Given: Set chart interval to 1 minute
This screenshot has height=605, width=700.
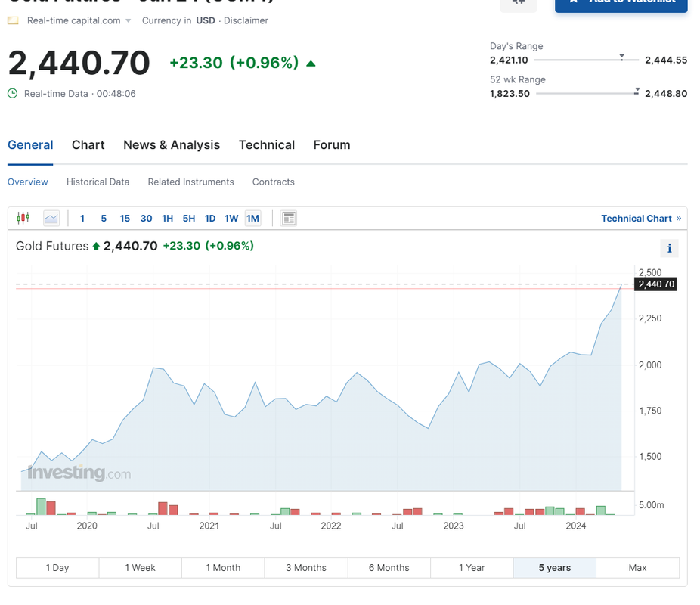Looking at the screenshot, I should click(x=82, y=219).
